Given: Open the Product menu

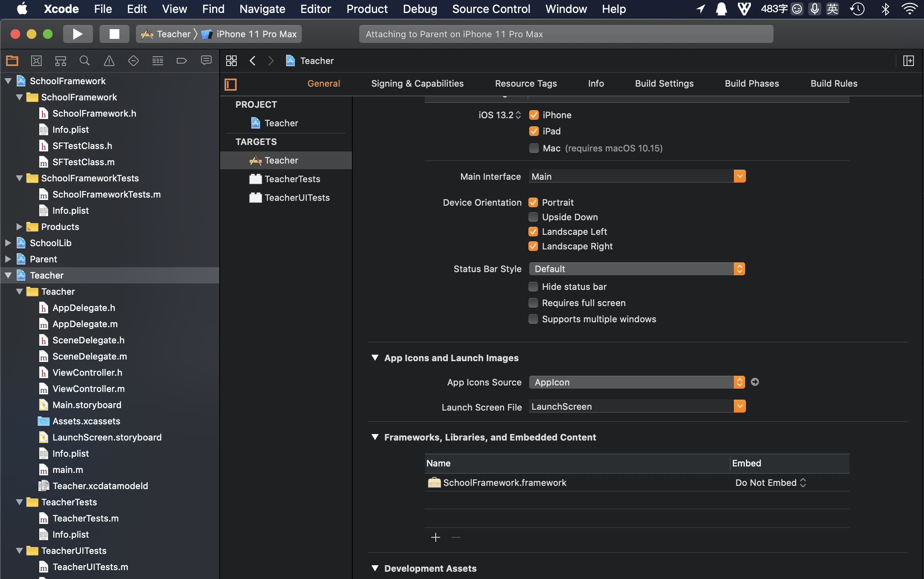Looking at the screenshot, I should [367, 9].
